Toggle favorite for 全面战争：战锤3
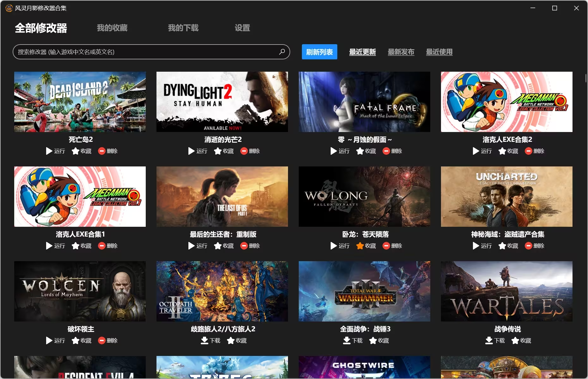 379,340
